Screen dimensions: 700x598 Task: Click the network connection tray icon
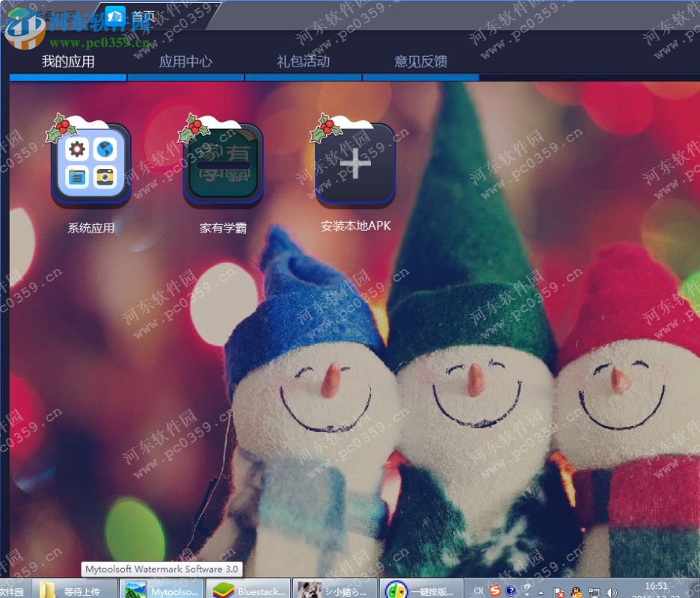[x=595, y=593]
